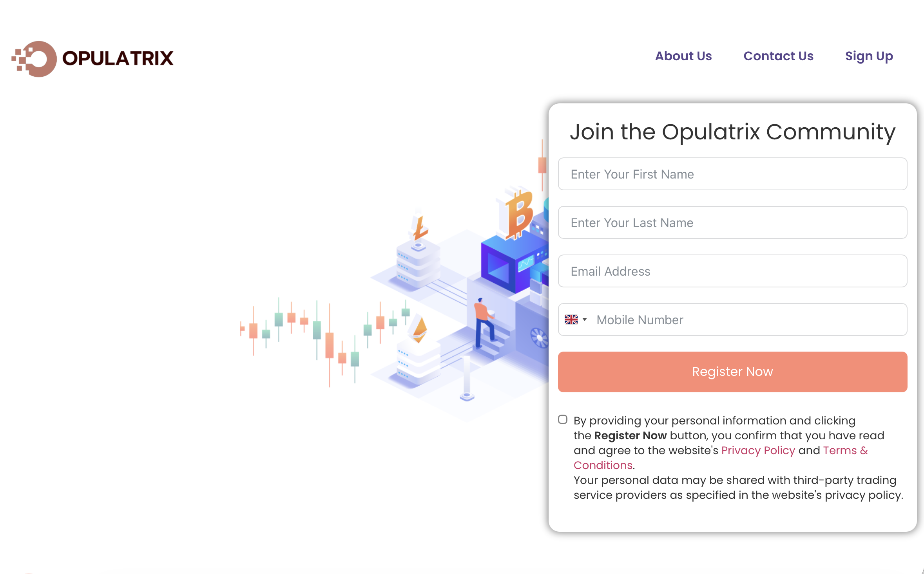Go to the Contact Us page
Image resolution: width=924 pixels, height=574 pixels.
778,56
